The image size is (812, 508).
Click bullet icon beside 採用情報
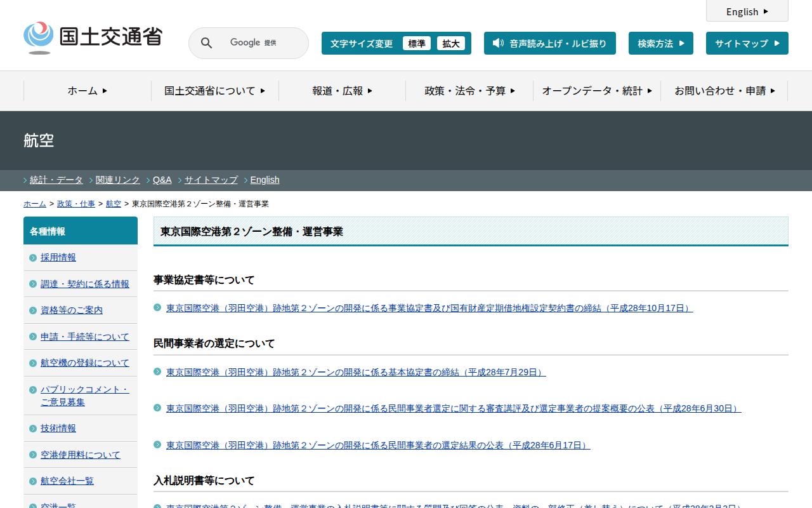point(33,258)
